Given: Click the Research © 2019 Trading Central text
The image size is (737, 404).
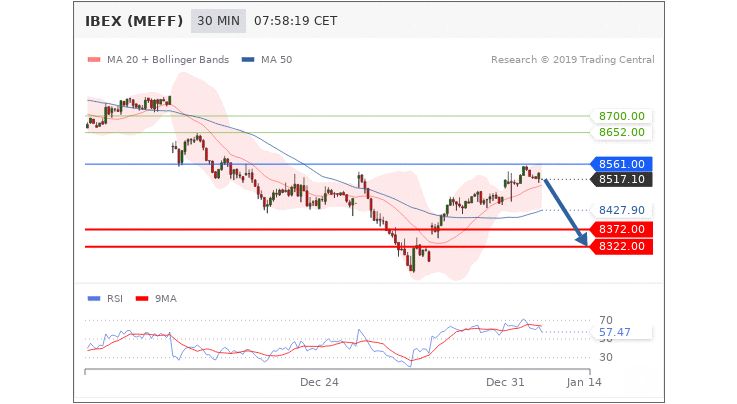Looking at the screenshot, I should (572, 60).
